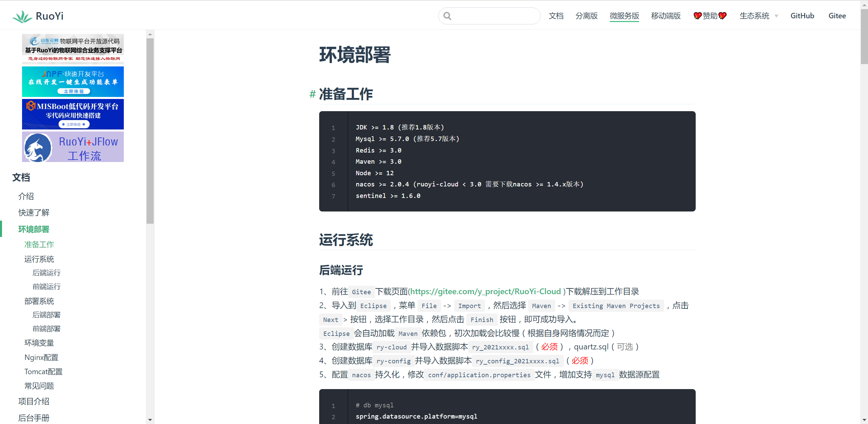
Task: Select the 移动端版 tab
Action: 666,15
